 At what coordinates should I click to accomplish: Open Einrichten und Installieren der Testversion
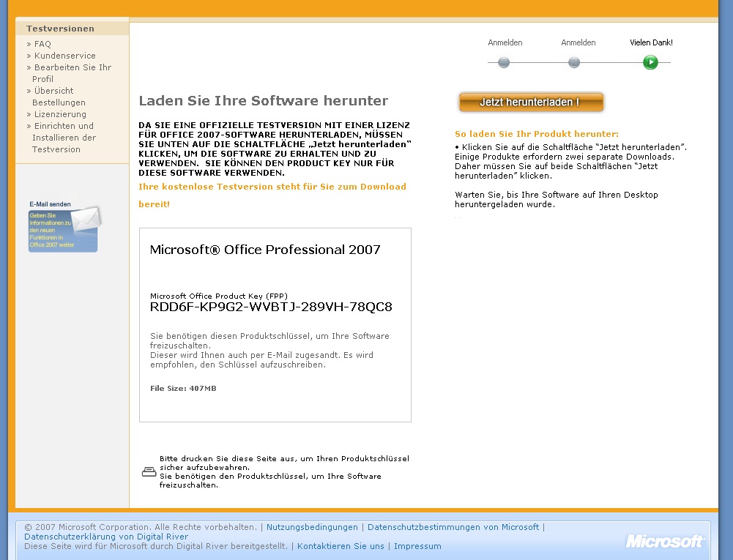pyautogui.click(x=64, y=138)
